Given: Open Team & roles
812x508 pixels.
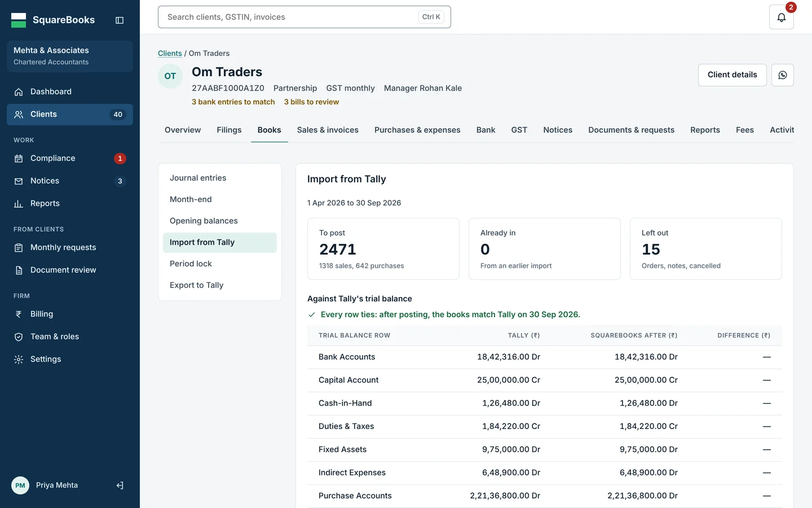Looking at the screenshot, I should [x=70, y=336].
